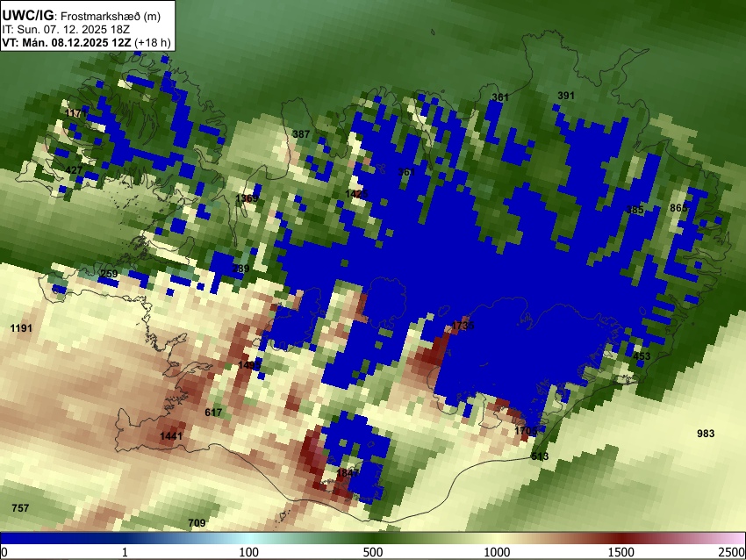Viewport: 746px width, 560px height.
Task: Select the 1735 label near the glacier
Action: click(x=463, y=326)
